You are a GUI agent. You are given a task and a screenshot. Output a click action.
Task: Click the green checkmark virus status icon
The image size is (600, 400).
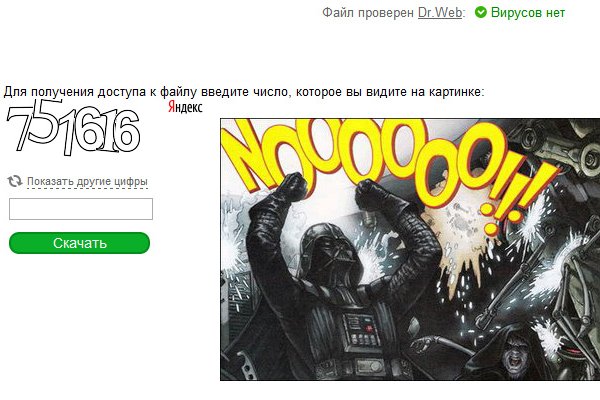pos(481,13)
